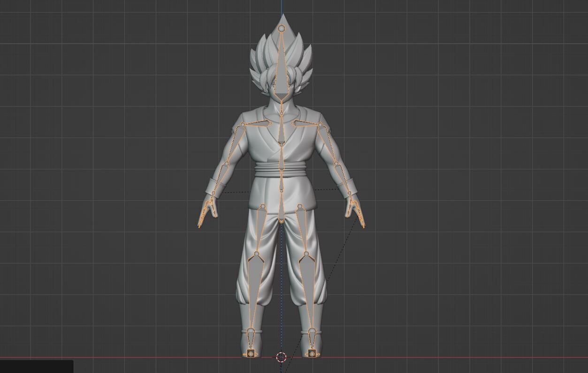This screenshot has height=373, width=588.
Task: Select the upper arm bone on the screen's right
Action: pos(328,144)
